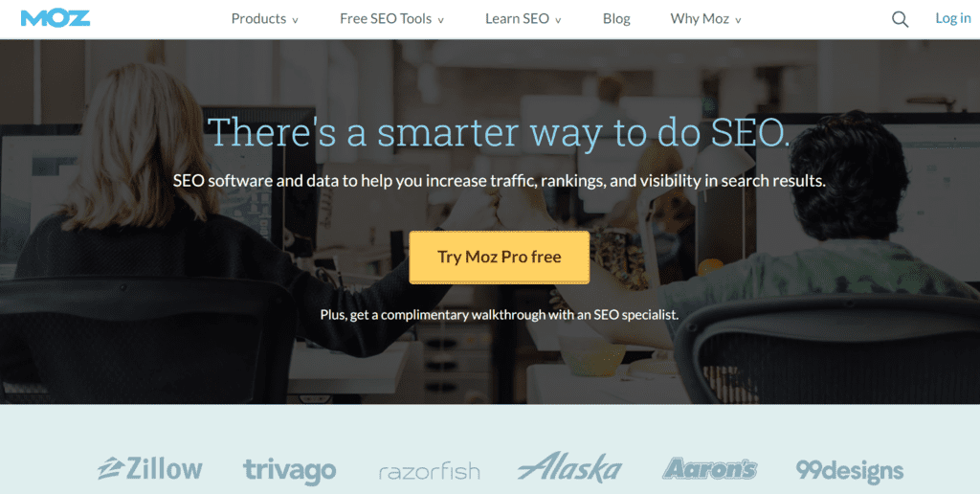Viewport: 980px width, 494px height.
Task: Expand the Free SEO Tools chevron
Action: pyautogui.click(x=440, y=20)
